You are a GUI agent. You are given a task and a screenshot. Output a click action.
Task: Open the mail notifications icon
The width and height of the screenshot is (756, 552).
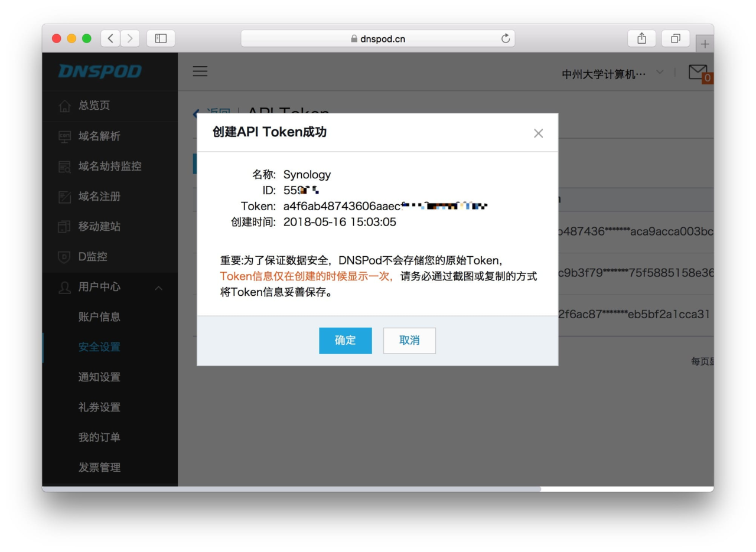699,73
